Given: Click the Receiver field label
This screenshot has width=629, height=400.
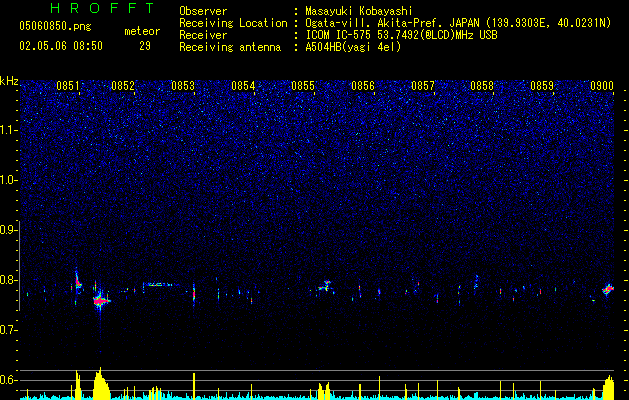Looking at the screenshot, I should coord(203,35).
